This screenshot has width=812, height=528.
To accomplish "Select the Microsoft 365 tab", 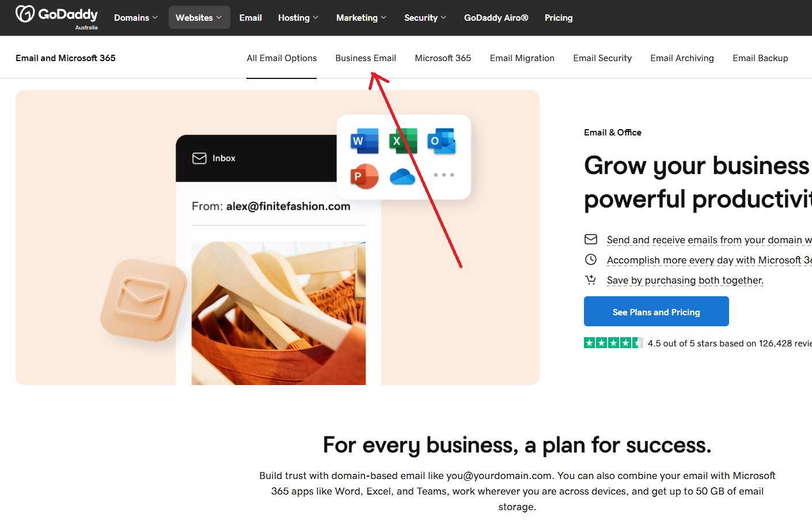I will point(443,58).
